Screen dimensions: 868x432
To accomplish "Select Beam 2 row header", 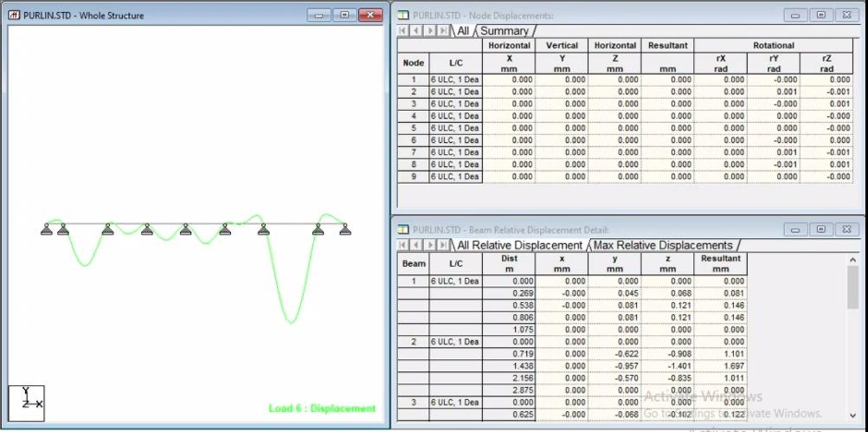I will click(x=414, y=342).
